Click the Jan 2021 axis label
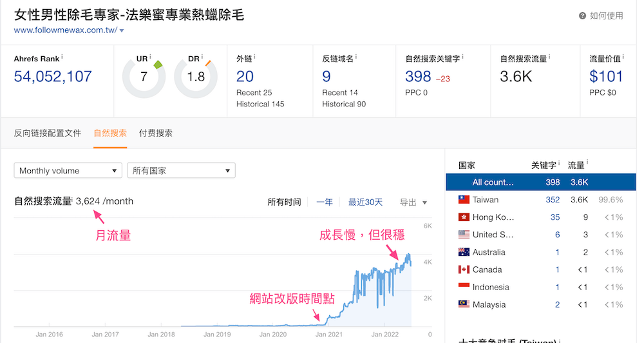Image resolution: width=644 pixels, height=343 pixels. [x=329, y=335]
